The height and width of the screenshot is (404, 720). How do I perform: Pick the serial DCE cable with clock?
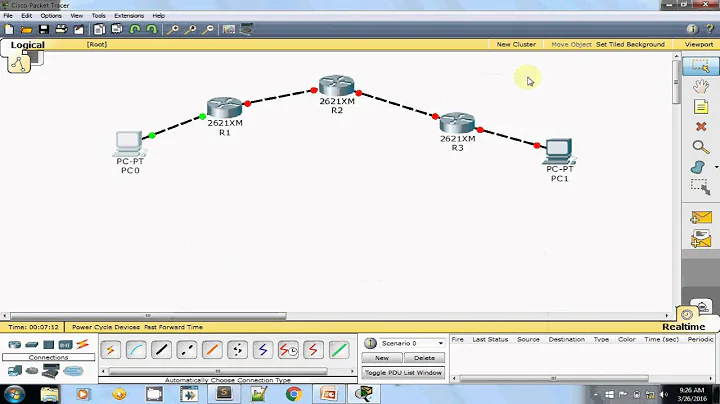coord(288,350)
